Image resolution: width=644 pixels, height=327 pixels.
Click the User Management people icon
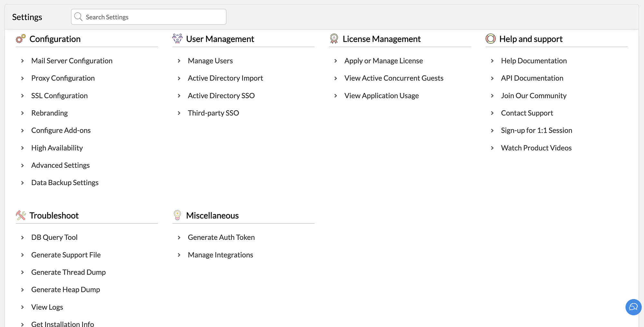coord(177,39)
